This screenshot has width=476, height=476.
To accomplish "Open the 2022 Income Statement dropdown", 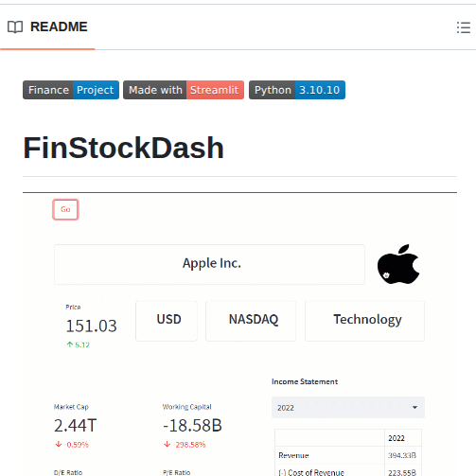I will [x=348, y=408].
